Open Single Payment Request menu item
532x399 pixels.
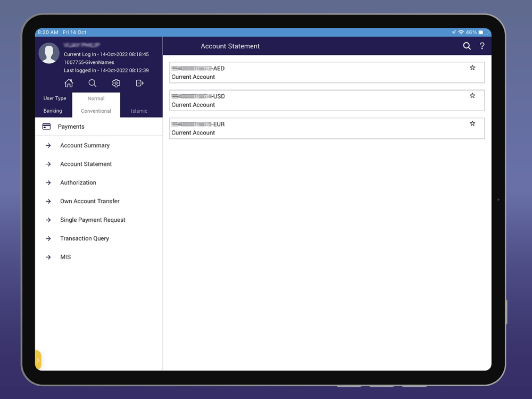[x=99, y=220]
